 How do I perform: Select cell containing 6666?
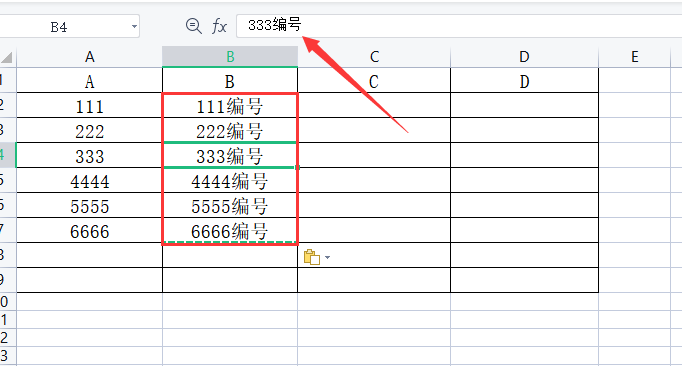tap(90, 230)
